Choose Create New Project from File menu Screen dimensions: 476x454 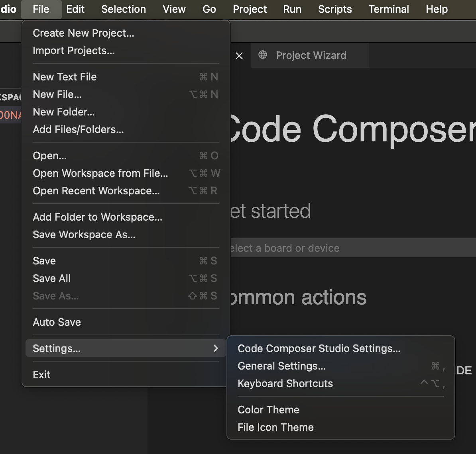pos(83,33)
